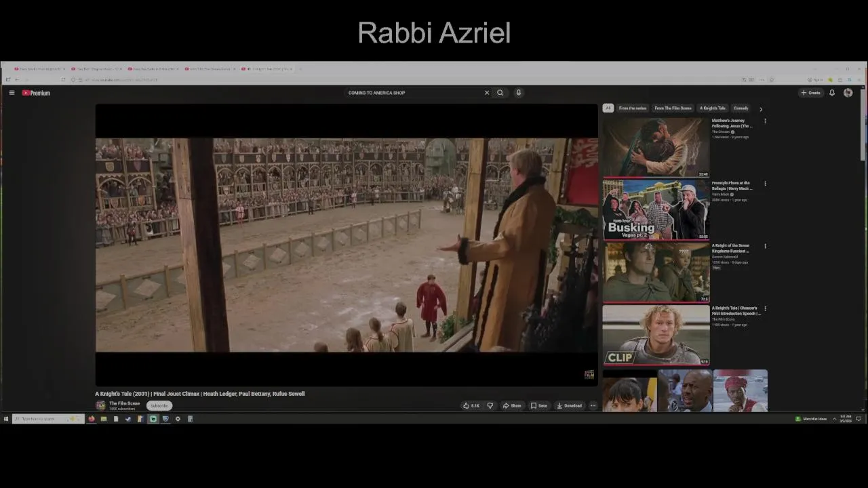The height and width of the screenshot is (488, 868).
Task: Open the YouTube guide hamburger menu
Action: [12, 93]
